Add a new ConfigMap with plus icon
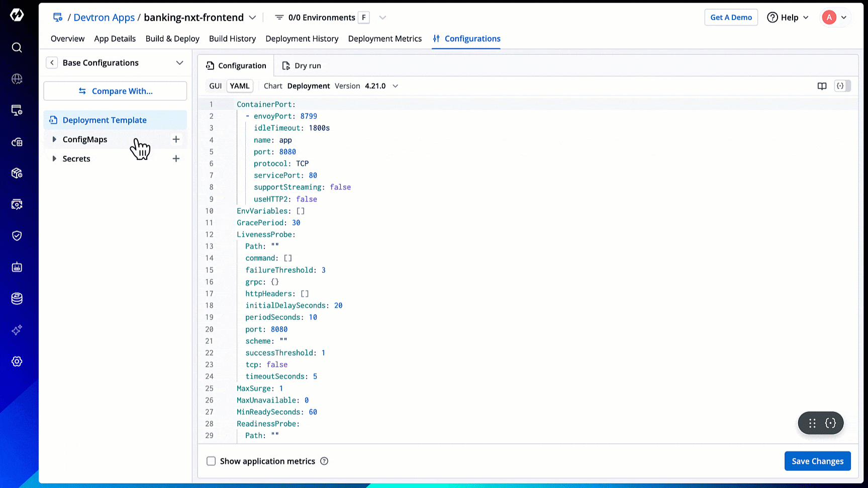 [x=176, y=139]
